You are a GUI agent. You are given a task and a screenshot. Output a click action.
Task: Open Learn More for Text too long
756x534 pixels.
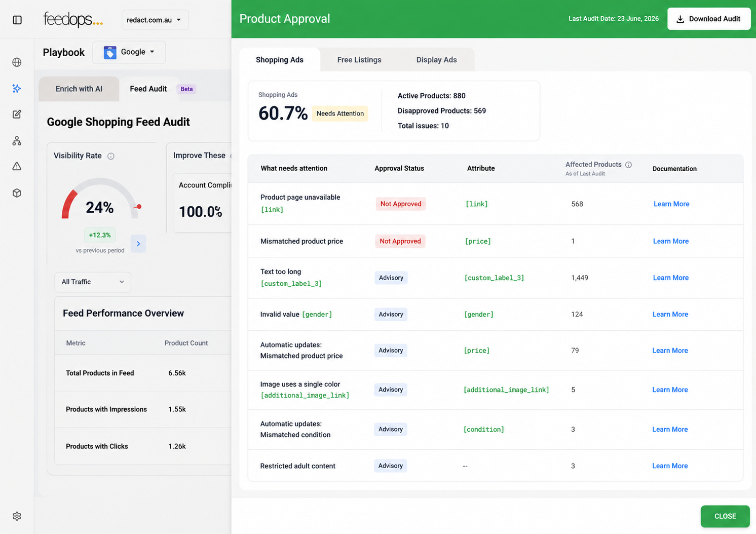point(671,278)
